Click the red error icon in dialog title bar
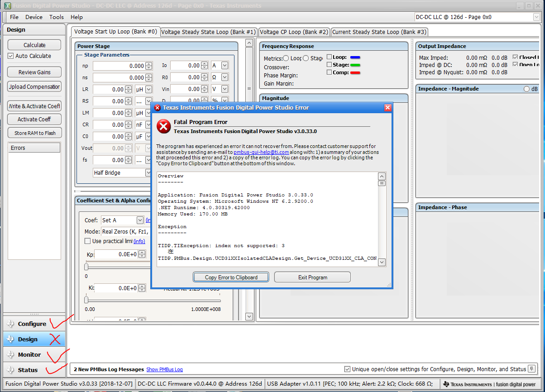The width and height of the screenshot is (545, 392). click(x=157, y=108)
